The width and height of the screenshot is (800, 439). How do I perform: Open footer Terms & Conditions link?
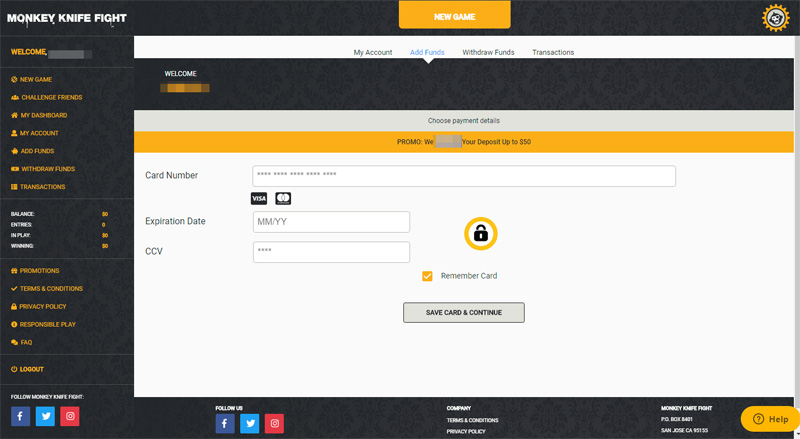pyautogui.click(x=472, y=420)
